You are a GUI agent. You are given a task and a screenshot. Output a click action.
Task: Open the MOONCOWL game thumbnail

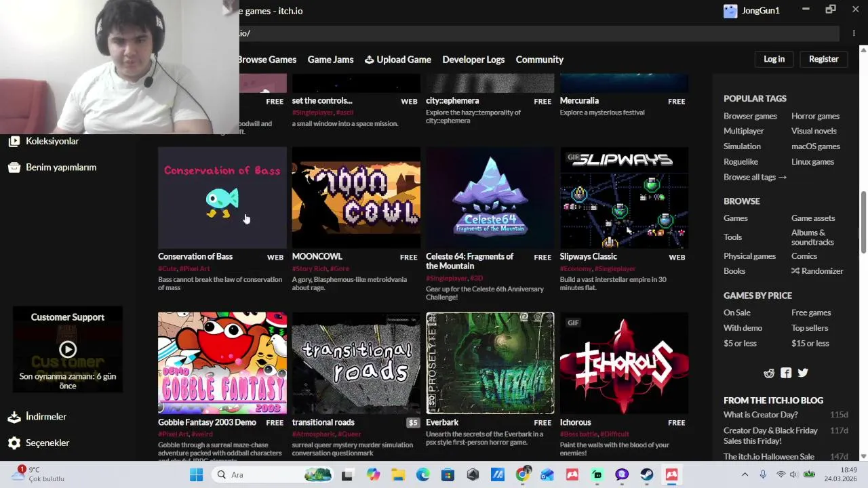[356, 198]
